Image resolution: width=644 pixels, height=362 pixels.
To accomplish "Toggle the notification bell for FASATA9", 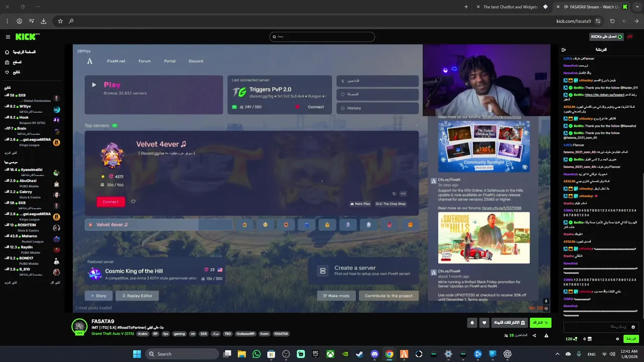I will [x=472, y=323].
